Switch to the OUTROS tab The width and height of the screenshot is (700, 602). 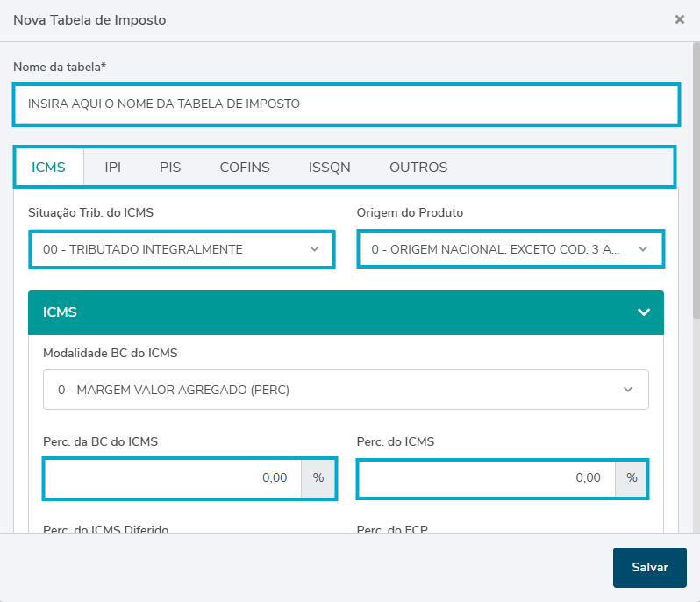[418, 167]
